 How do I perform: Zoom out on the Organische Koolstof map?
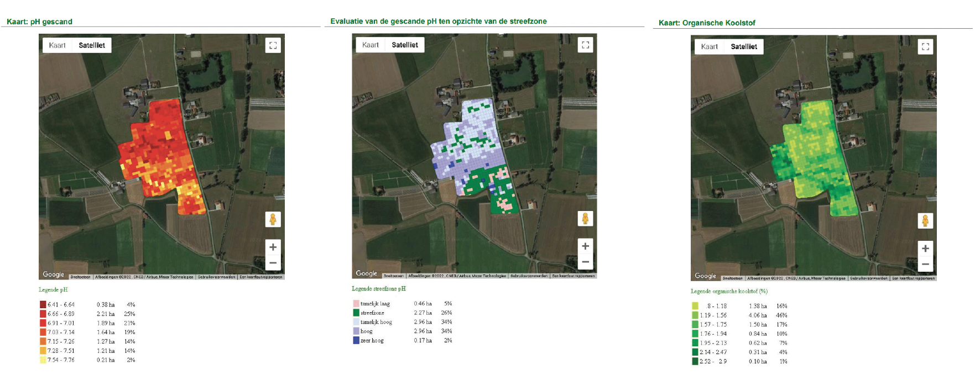925,264
